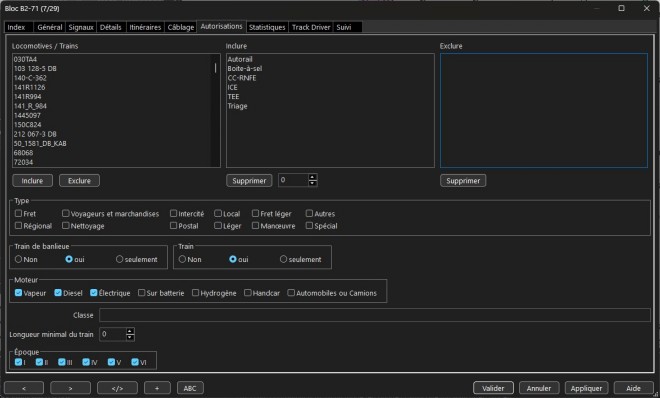This screenshot has width=660, height=398.
Task: Go to previous block with < button
Action: [x=24, y=388]
